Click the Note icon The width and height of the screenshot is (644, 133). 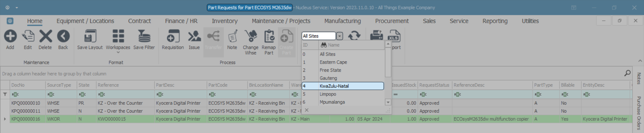point(232,36)
